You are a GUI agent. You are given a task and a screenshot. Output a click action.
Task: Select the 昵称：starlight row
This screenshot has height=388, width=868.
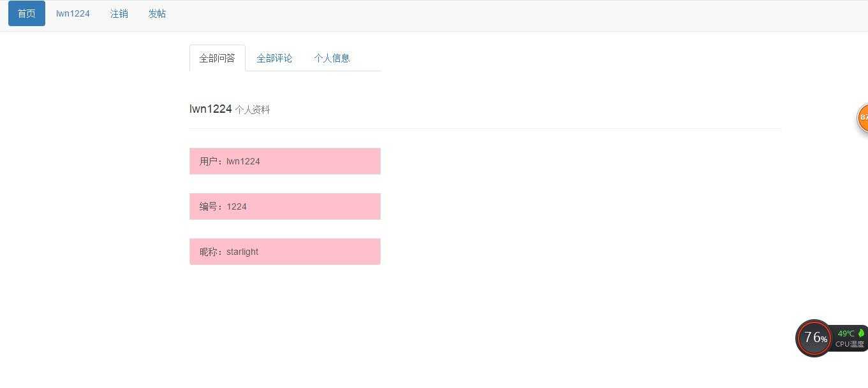(x=285, y=252)
